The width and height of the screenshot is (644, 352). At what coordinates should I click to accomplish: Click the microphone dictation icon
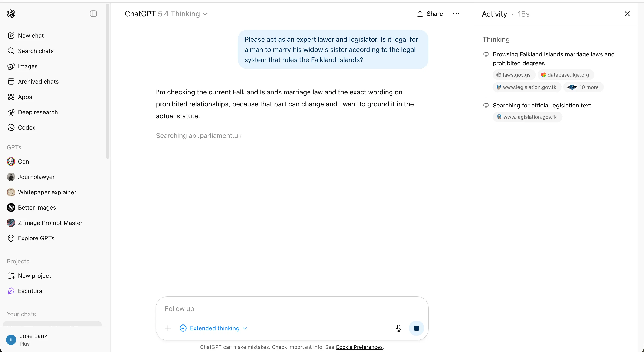[x=398, y=328]
